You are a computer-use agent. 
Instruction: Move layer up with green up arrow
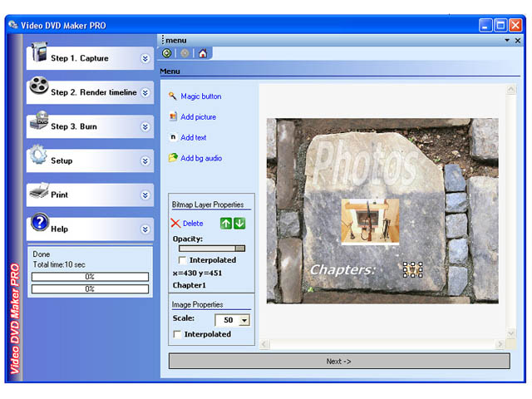pos(226,223)
